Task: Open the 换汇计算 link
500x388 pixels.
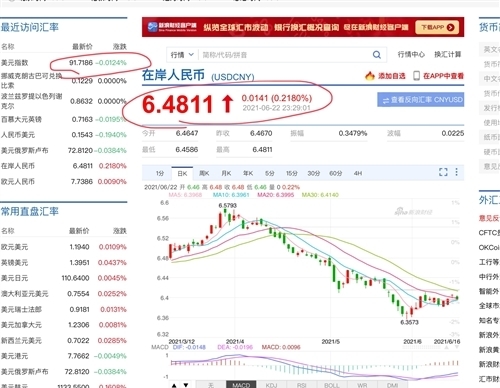Action: coord(448,54)
